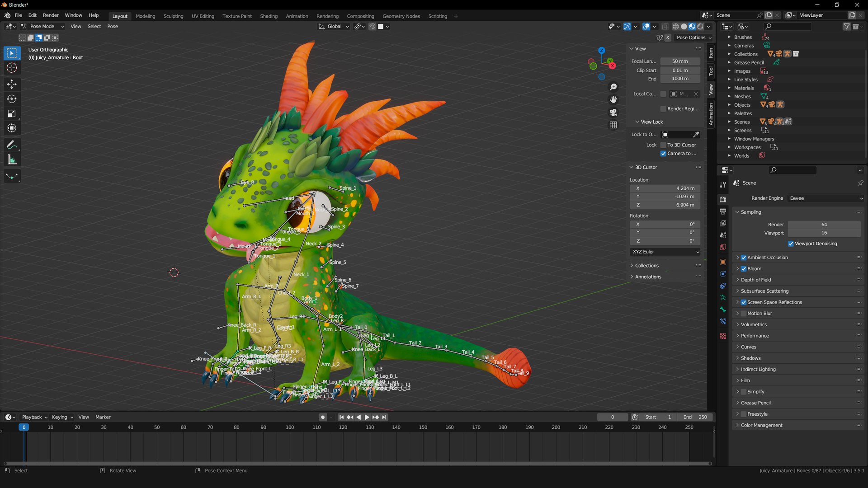Open the World properties tab
The image size is (868, 488).
723,247
